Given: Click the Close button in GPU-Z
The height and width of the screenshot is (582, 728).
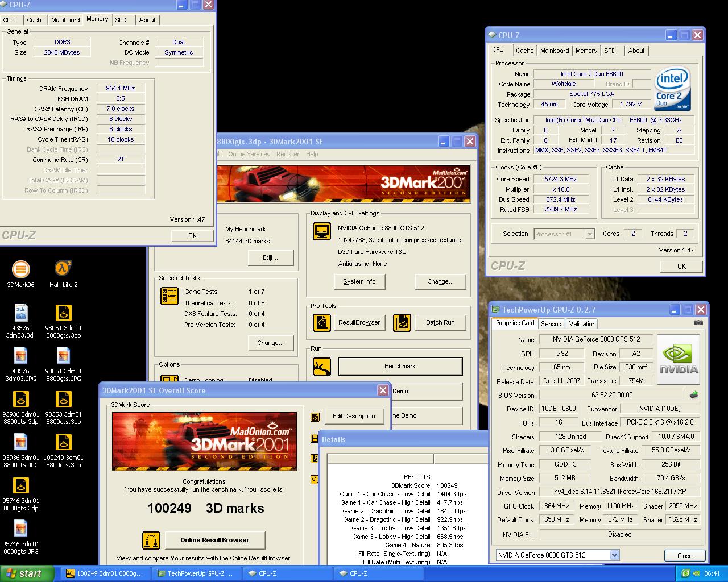Looking at the screenshot, I should click(x=685, y=556).
